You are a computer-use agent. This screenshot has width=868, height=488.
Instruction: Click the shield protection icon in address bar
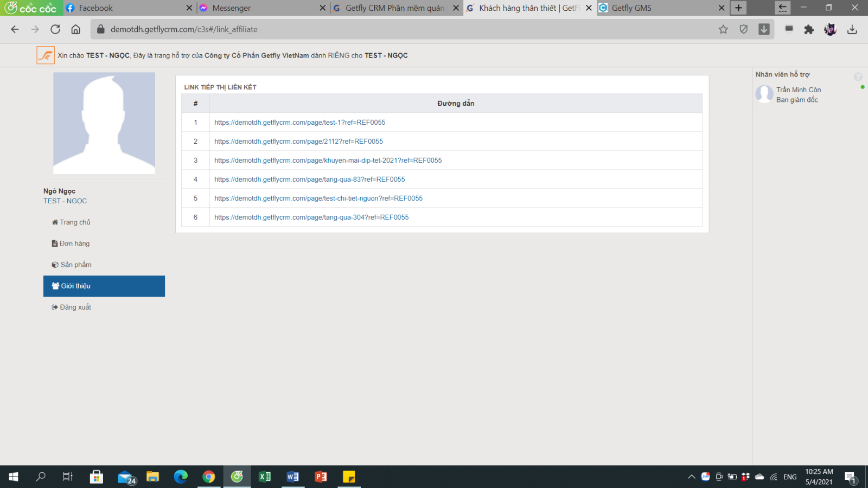pyautogui.click(x=744, y=29)
